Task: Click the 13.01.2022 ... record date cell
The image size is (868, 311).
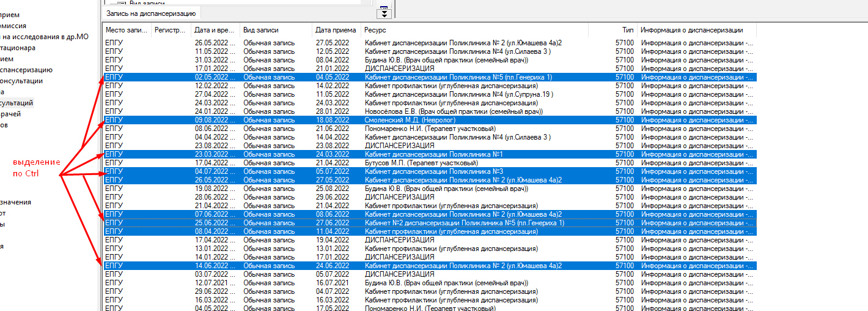Action: [215, 249]
